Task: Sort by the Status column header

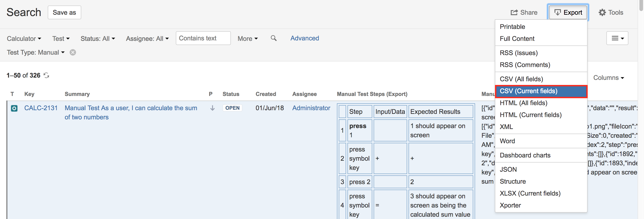Action: (x=231, y=94)
